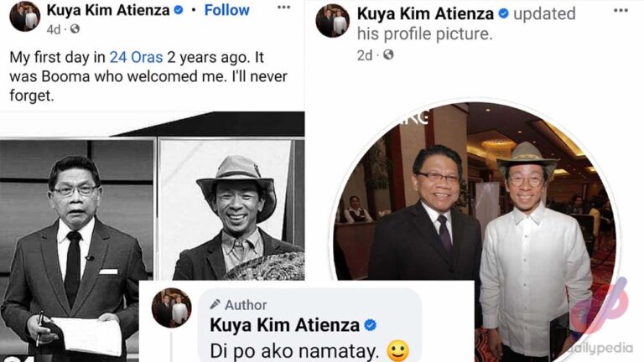Image resolution: width=644 pixels, height=362 pixels.
Task: Open Kuya Kim Atienza name in the left post
Action: [x=108, y=10]
